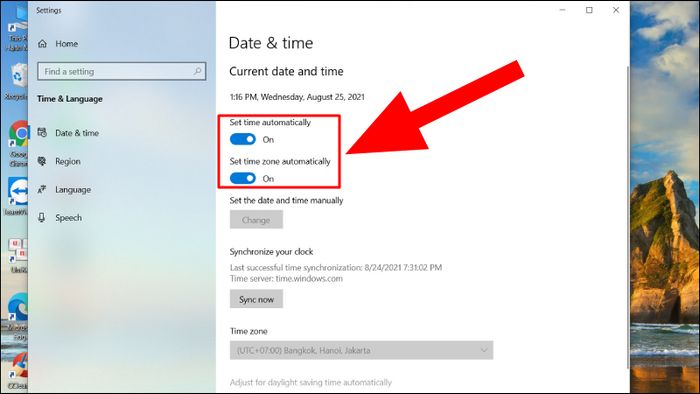Click the 'Set the date and time manually' label
700x394 pixels.
point(286,200)
